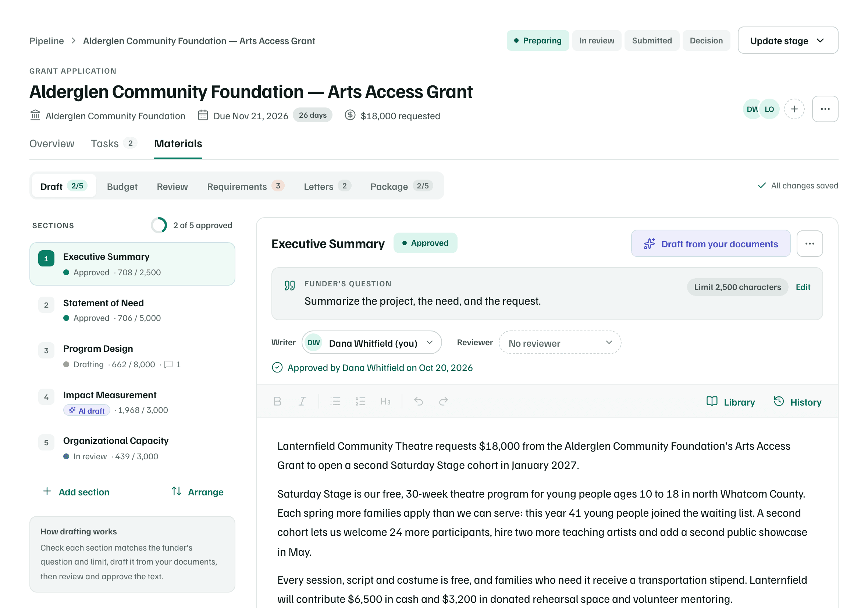Open the Letters sub-tab

click(x=327, y=186)
